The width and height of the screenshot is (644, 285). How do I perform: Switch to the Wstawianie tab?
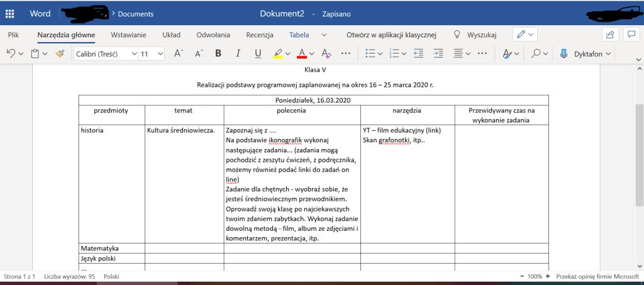click(x=128, y=35)
